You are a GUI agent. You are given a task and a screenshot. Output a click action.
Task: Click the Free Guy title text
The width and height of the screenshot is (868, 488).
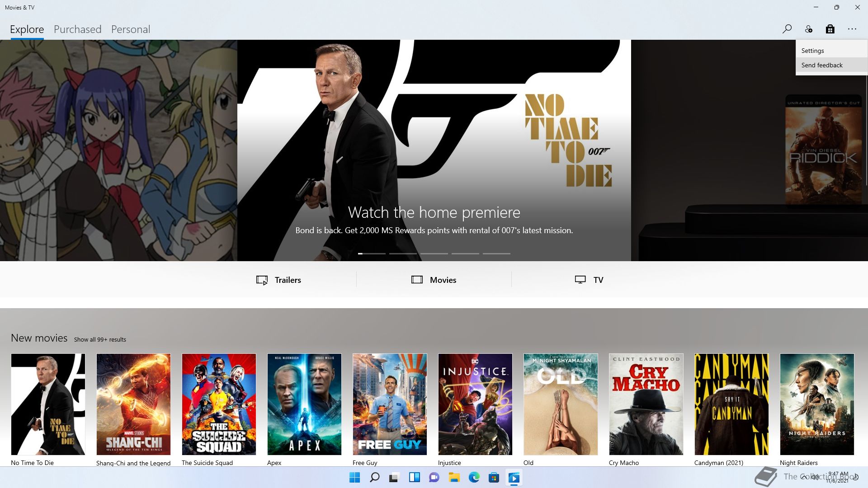pyautogui.click(x=365, y=463)
